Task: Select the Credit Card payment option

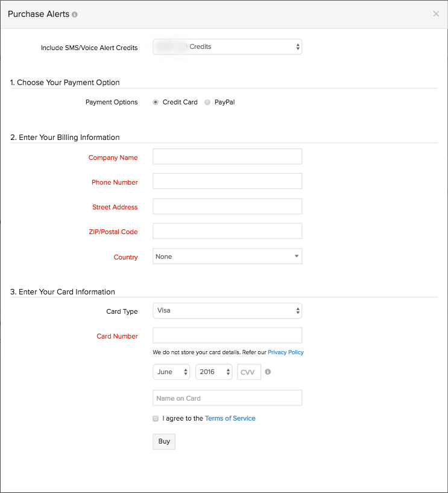Action: (x=156, y=102)
